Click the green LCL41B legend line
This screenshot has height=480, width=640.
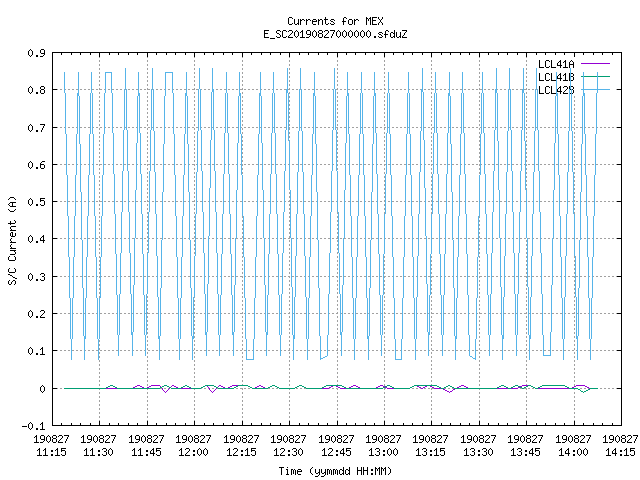click(x=595, y=76)
